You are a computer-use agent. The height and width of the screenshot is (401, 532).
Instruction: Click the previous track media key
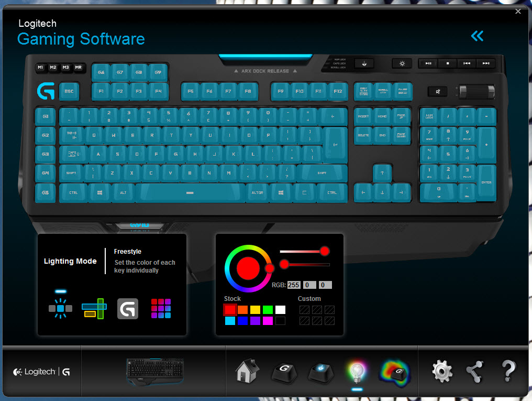[x=467, y=63]
